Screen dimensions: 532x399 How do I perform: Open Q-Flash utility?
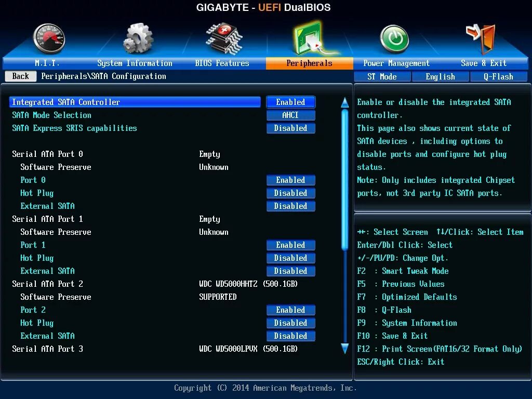pos(498,76)
